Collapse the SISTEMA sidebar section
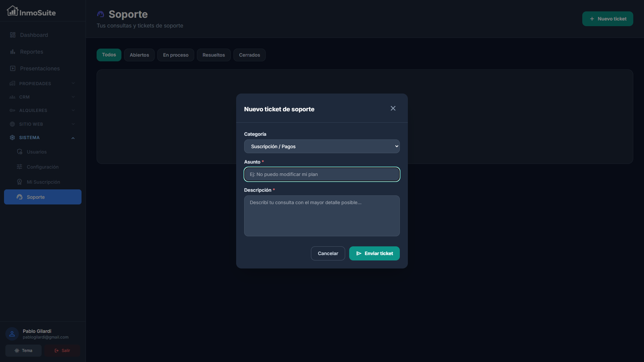 point(43,138)
